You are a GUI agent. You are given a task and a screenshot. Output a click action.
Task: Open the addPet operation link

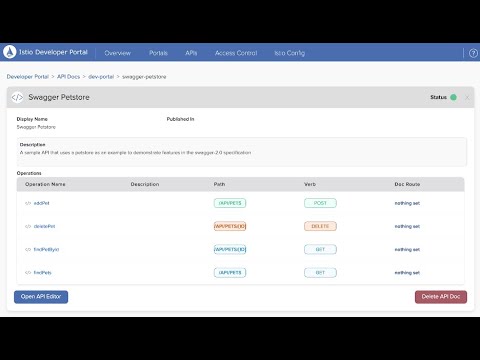coord(41,203)
